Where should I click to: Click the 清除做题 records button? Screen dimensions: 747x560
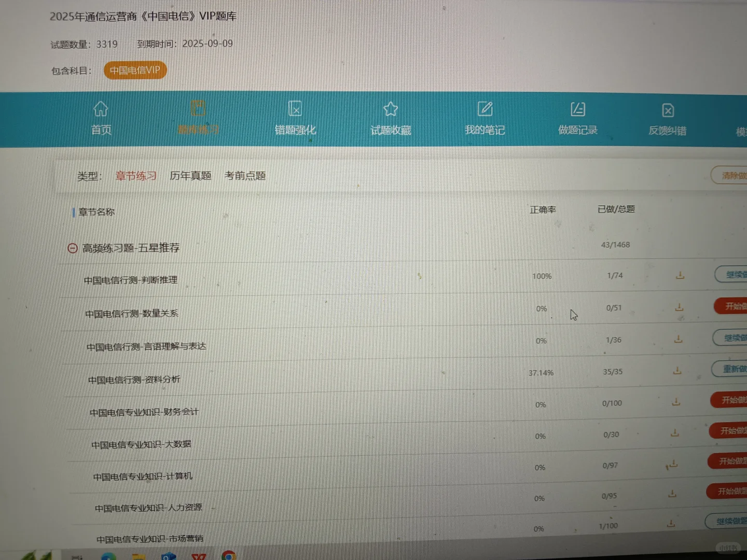pyautogui.click(x=729, y=175)
